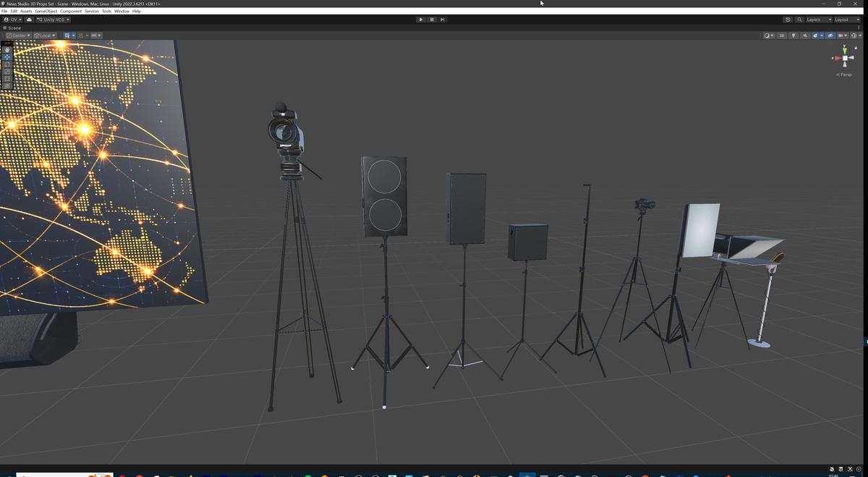Select the Hand view tool

pyautogui.click(x=7, y=50)
